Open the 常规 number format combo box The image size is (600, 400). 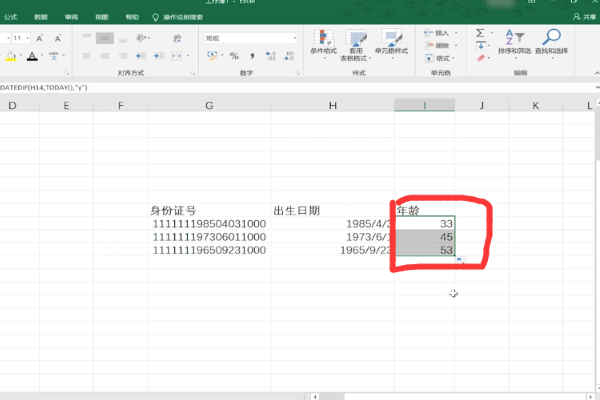251,38
